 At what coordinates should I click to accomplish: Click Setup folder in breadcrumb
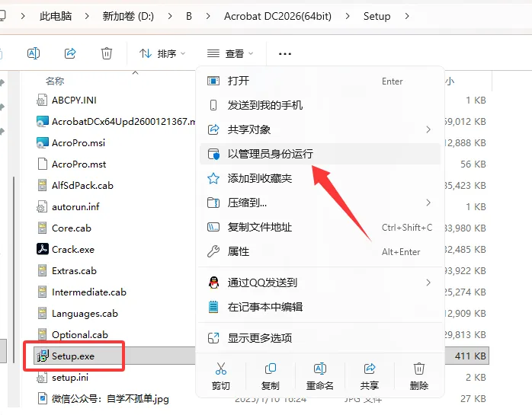point(377,16)
